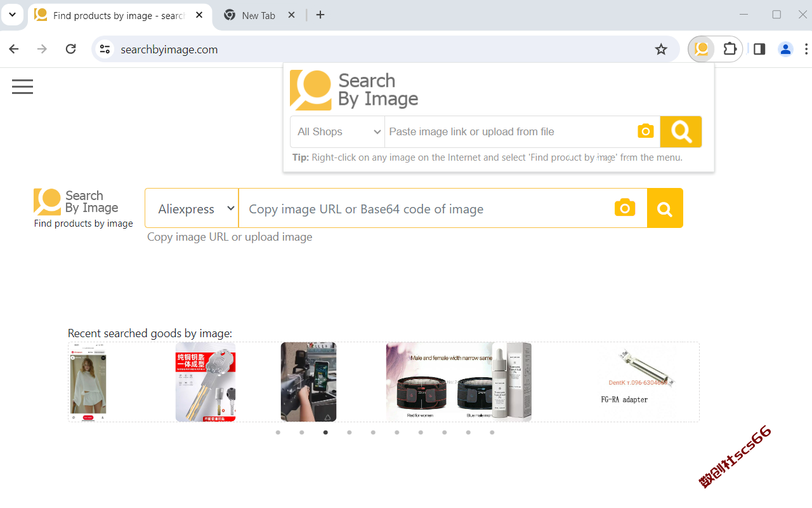812x508 pixels.
Task: Select the fifth carousel pagination dot
Action: pyautogui.click(x=373, y=432)
